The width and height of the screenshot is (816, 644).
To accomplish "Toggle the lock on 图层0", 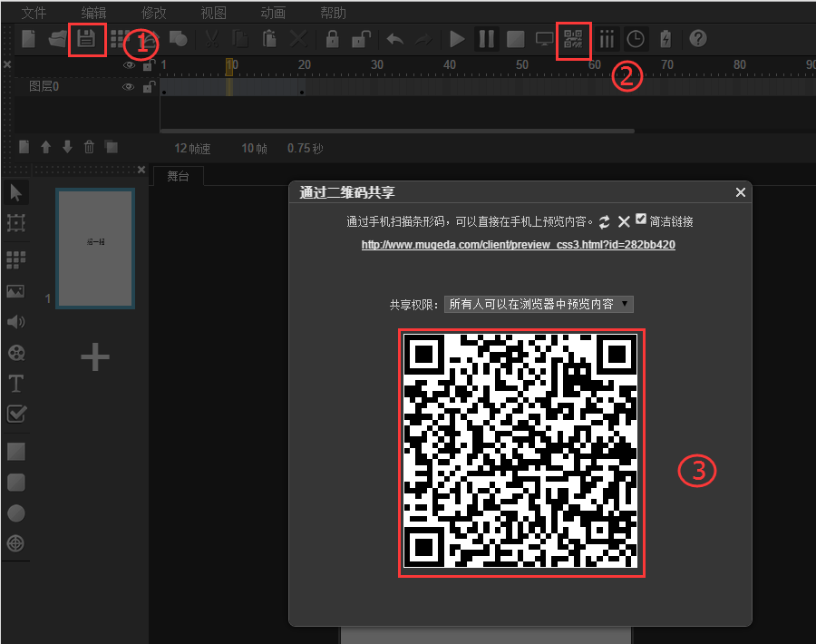I will coord(147,87).
